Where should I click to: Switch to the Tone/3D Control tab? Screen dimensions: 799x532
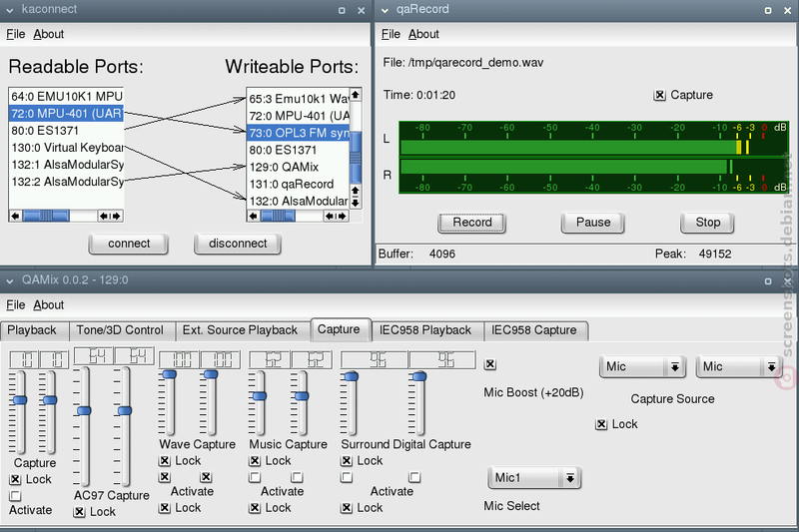pyautogui.click(x=121, y=330)
